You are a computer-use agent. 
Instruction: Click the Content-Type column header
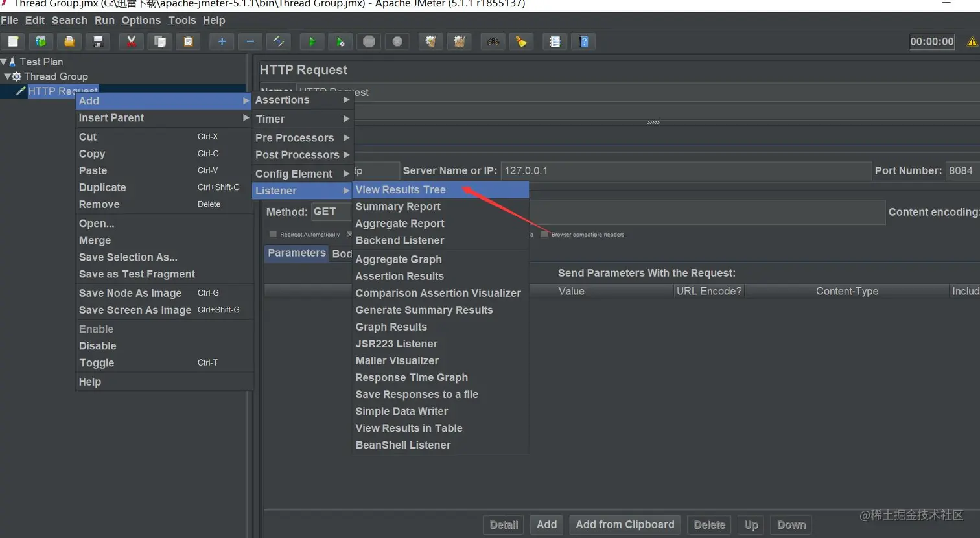point(847,291)
